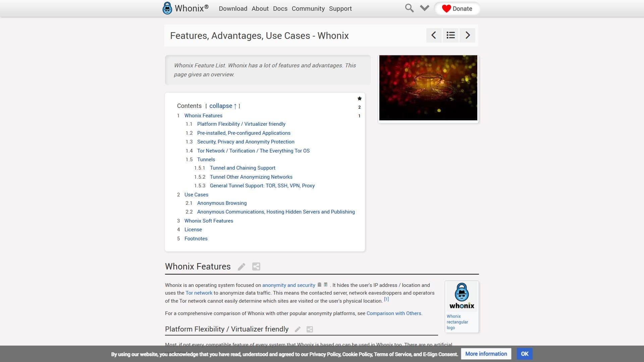The height and width of the screenshot is (362, 644).
Task: Click contents level number 2
Action: (x=360, y=107)
